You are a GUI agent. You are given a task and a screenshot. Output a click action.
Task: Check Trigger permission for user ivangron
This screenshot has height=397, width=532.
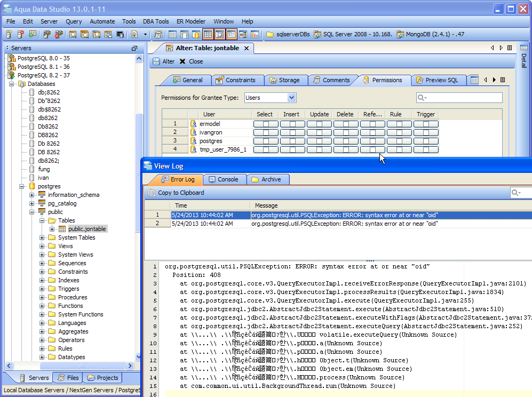coord(425,132)
